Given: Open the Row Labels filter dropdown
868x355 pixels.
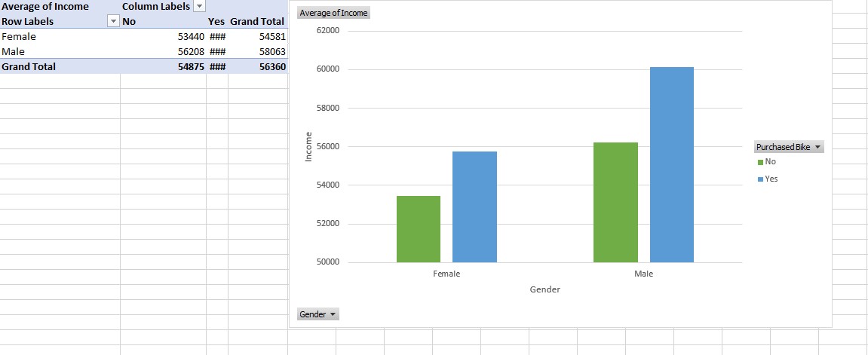Looking at the screenshot, I should click(113, 22).
